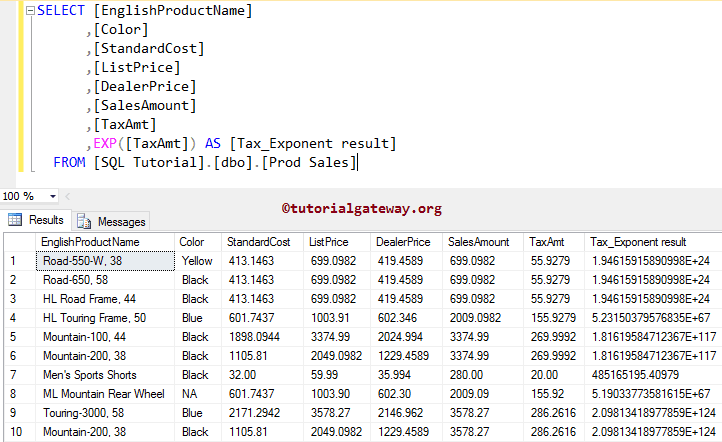
Task: Click the DealerPrice column header
Action: pos(406,242)
